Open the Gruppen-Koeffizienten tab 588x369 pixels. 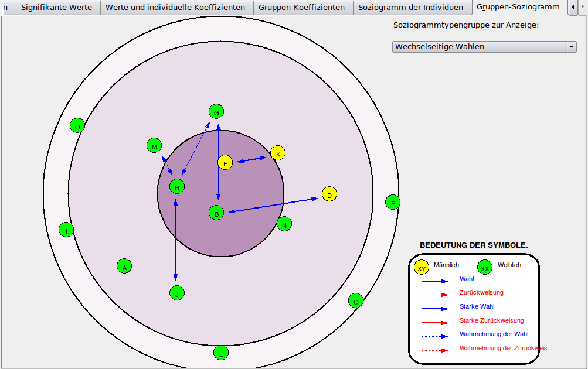[x=302, y=8]
